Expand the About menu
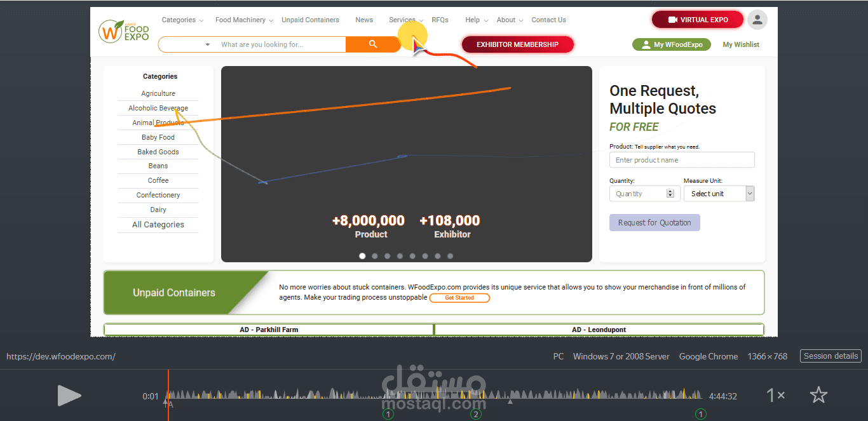Viewport: 868px width, 421px height. tap(510, 20)
